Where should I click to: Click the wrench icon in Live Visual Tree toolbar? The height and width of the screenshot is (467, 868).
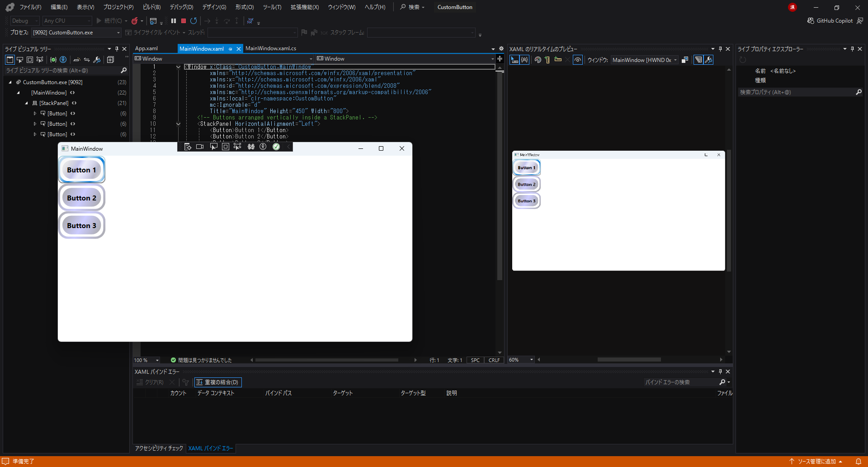[x=97, y=60]
